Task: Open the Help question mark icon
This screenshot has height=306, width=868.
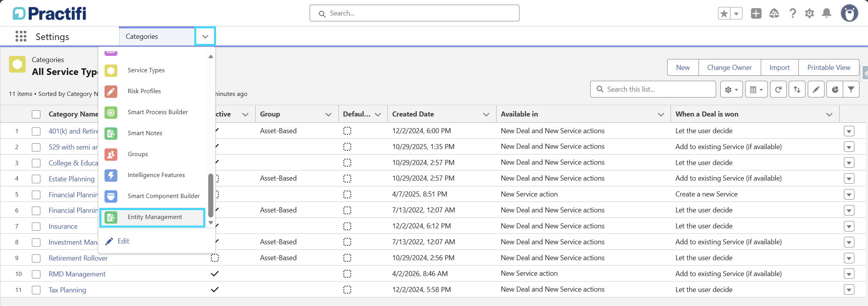Action: [793, 14]
